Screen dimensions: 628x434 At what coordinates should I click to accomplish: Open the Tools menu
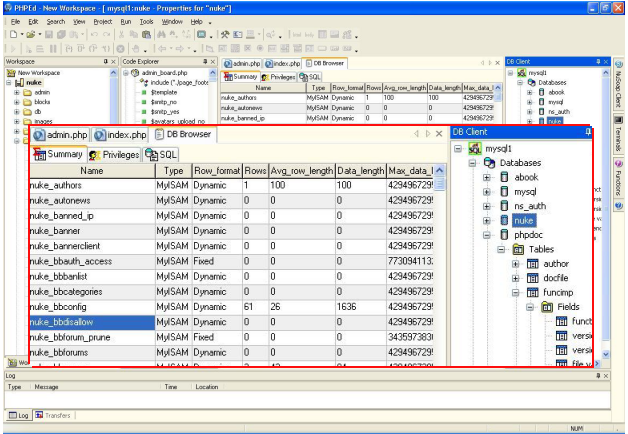[147, 22]
